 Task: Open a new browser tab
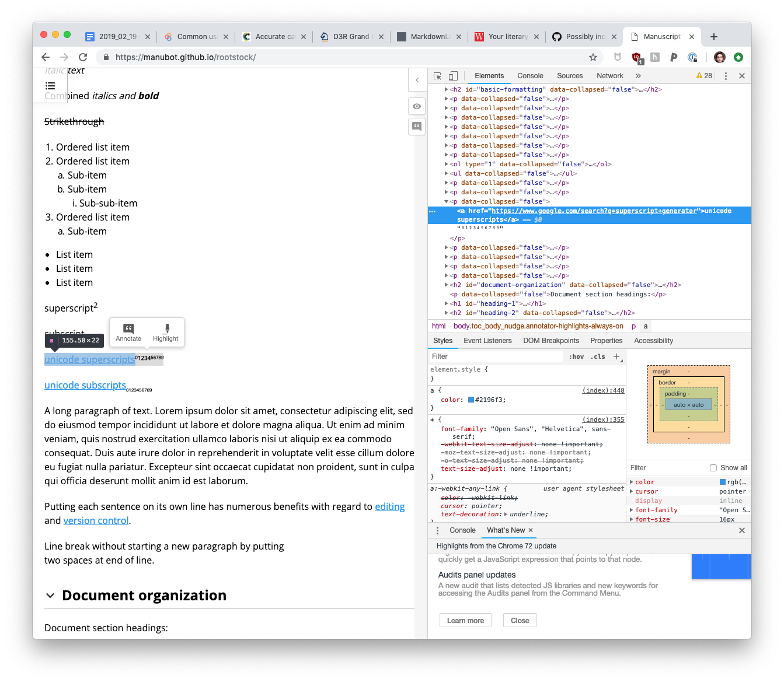click(x=713, y=37)
